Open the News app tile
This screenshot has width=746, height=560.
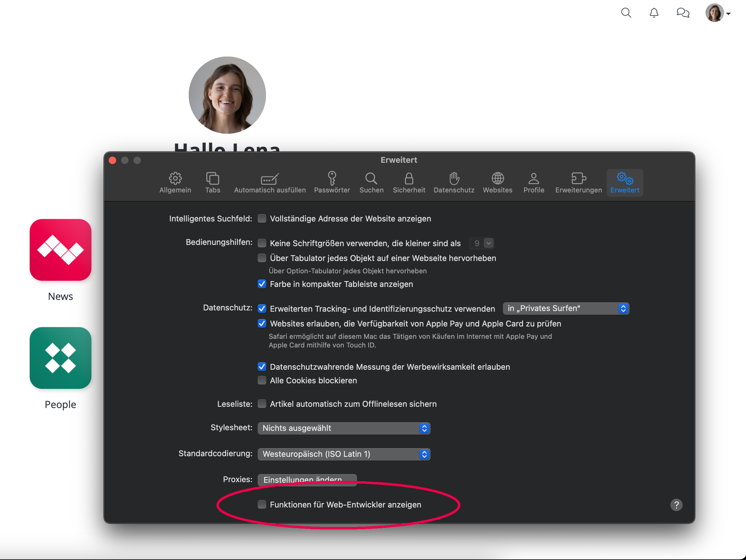tap(60, 250)
